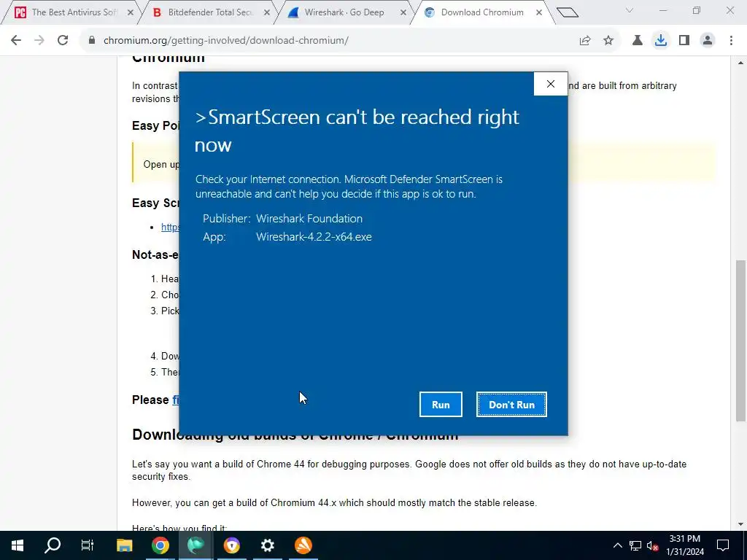Open Settings gear on taskbar
Screen dimensions: 747x560
pyautogui.click(x=267, y=545)
